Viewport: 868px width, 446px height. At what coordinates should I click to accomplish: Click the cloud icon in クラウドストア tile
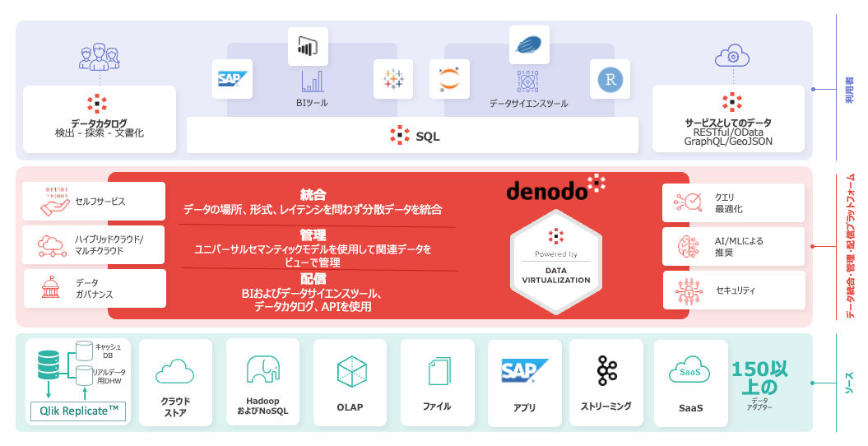[x=175, y=371]
